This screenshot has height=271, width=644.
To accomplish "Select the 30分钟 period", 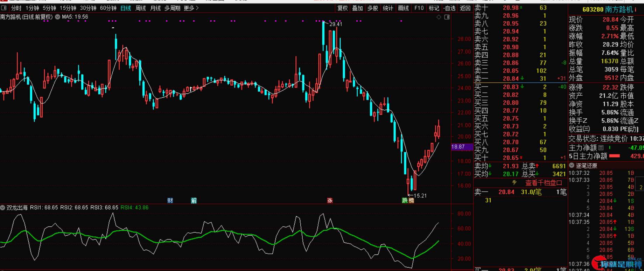I will tap(88, 8).
